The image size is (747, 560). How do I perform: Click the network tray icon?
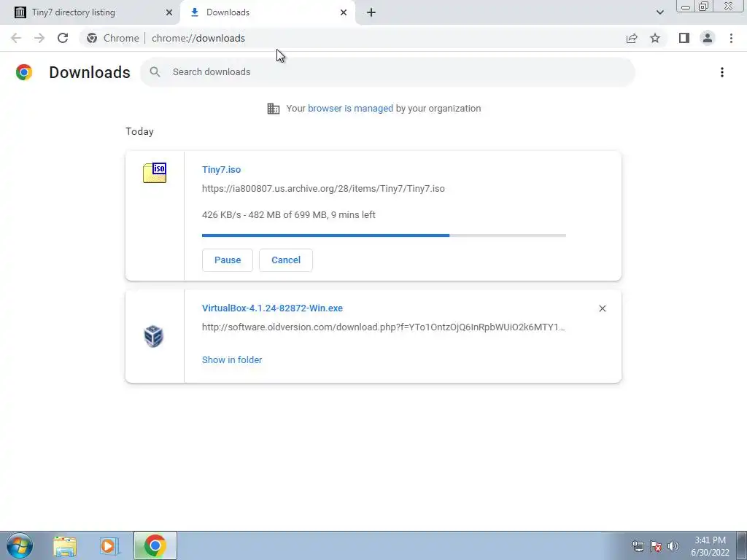coord(638,546)
